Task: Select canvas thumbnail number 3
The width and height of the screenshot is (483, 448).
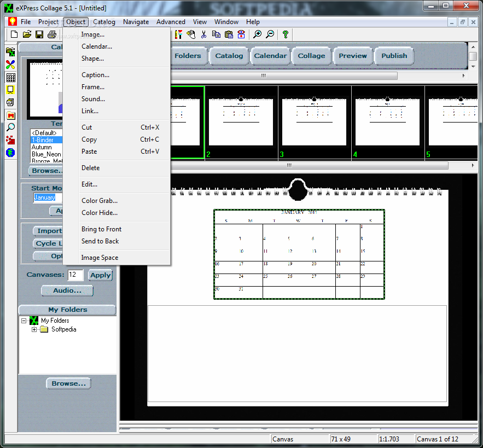Action: 315,123
